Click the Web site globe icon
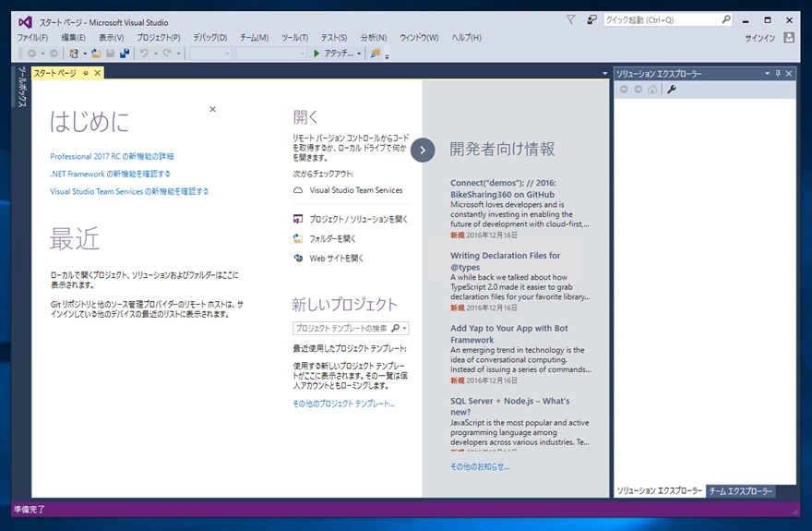The height and width of the screenshot is (531, 812). point(298,258)
